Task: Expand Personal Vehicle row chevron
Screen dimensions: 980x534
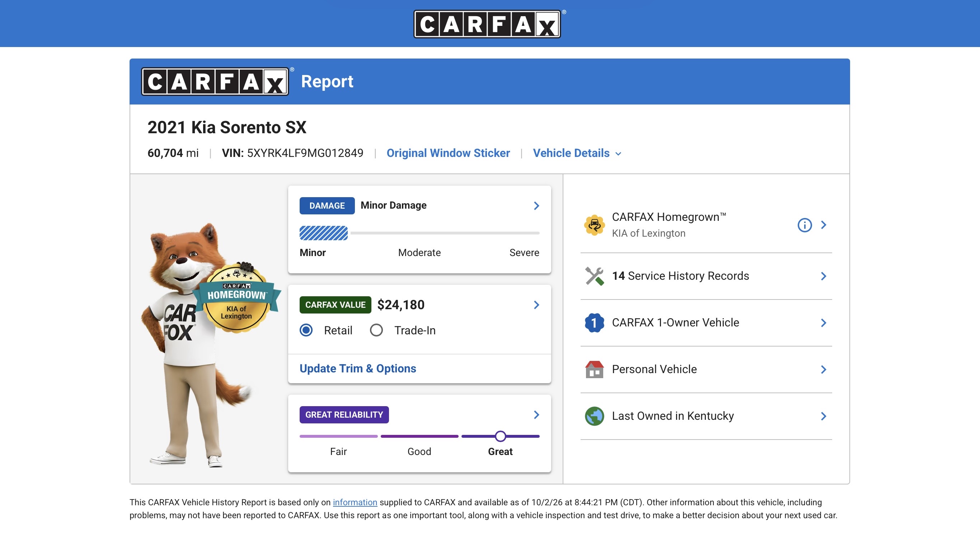Action: click(x=824, y=369)
